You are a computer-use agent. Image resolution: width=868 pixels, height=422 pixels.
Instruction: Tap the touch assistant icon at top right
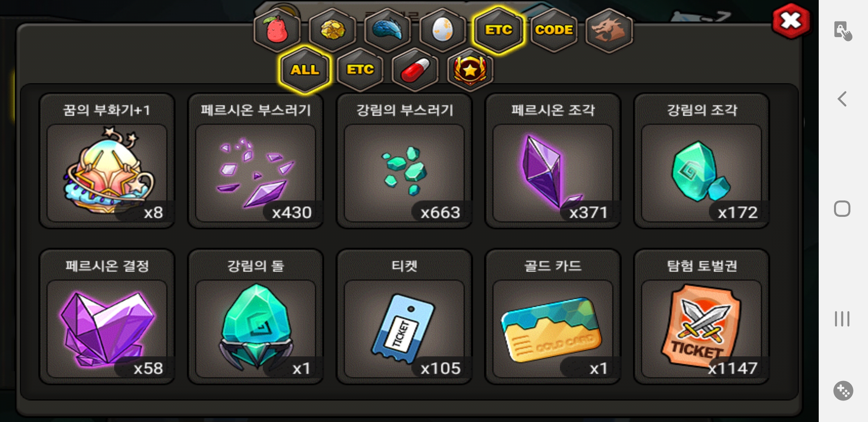click(x=843, y=30)
